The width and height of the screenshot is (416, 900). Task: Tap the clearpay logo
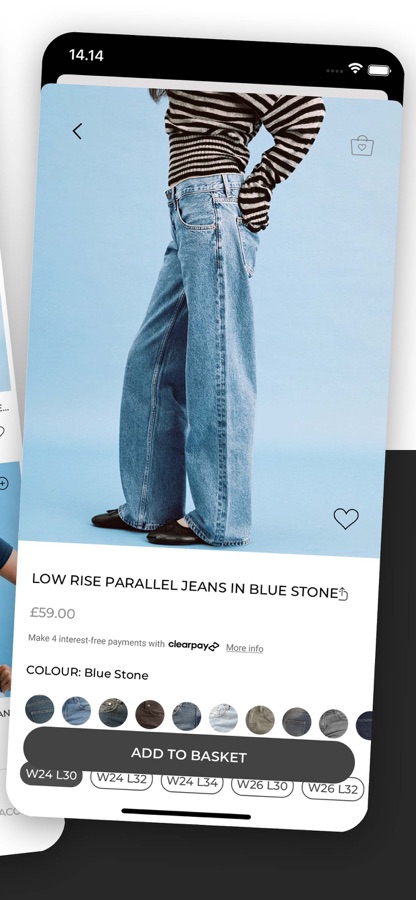(193, 645)
